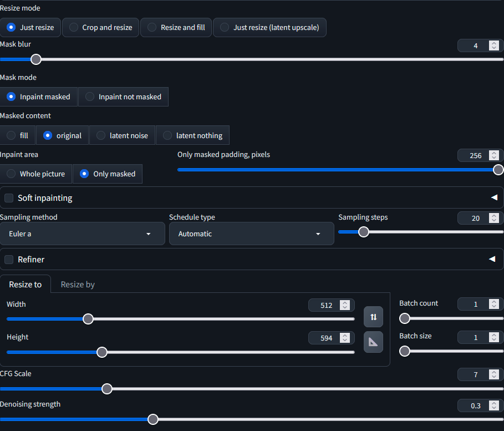Click the Width value field showing 512
This screenshot has width=504, height=431.
point(332,305)
